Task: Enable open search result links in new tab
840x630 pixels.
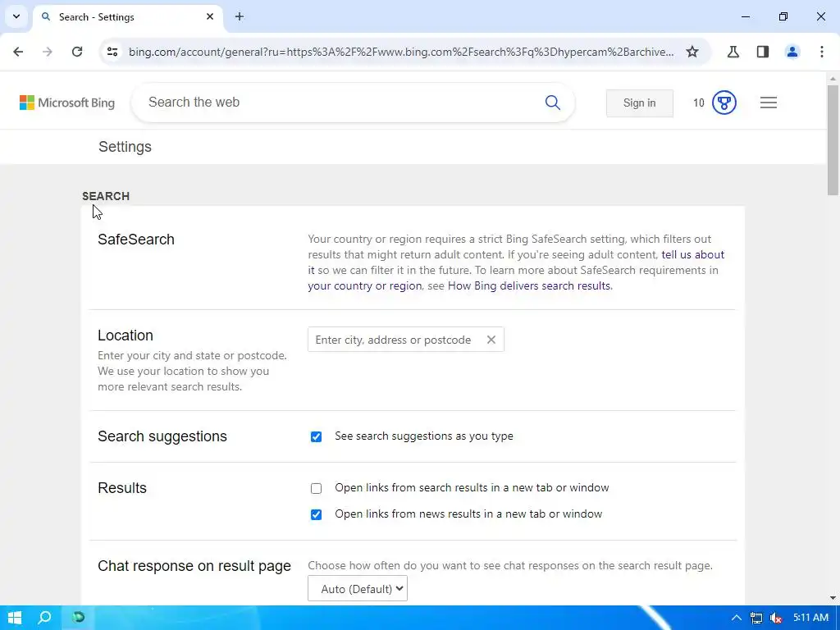Action: pos(316,488)
